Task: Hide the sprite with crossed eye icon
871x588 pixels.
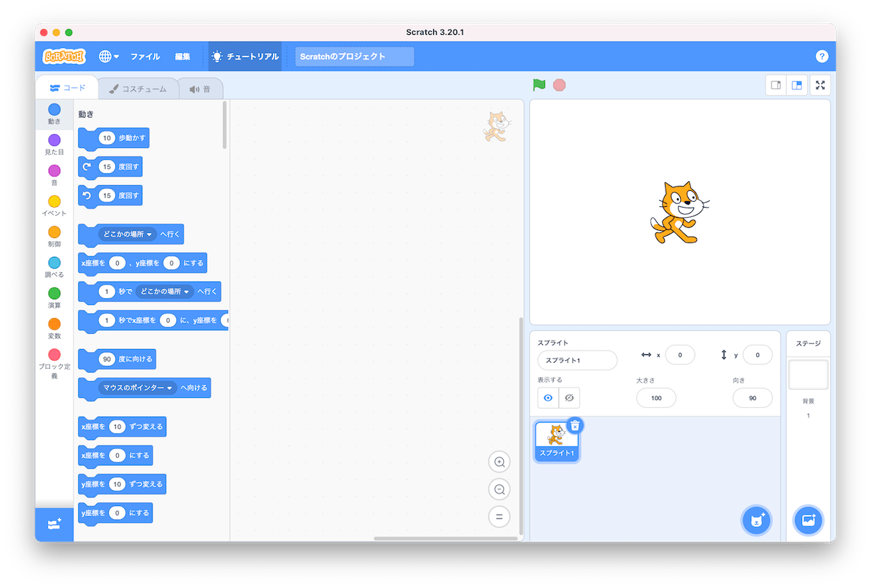Action: (569, 398)
